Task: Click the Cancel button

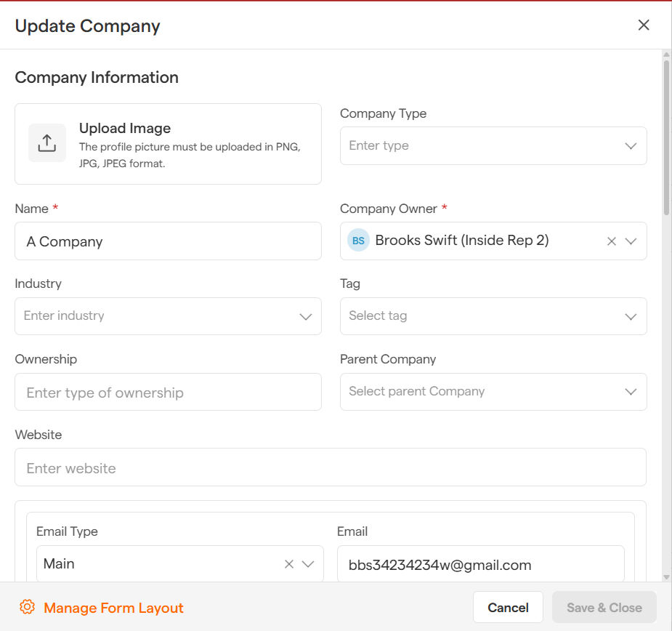Action: pos(508,608)
